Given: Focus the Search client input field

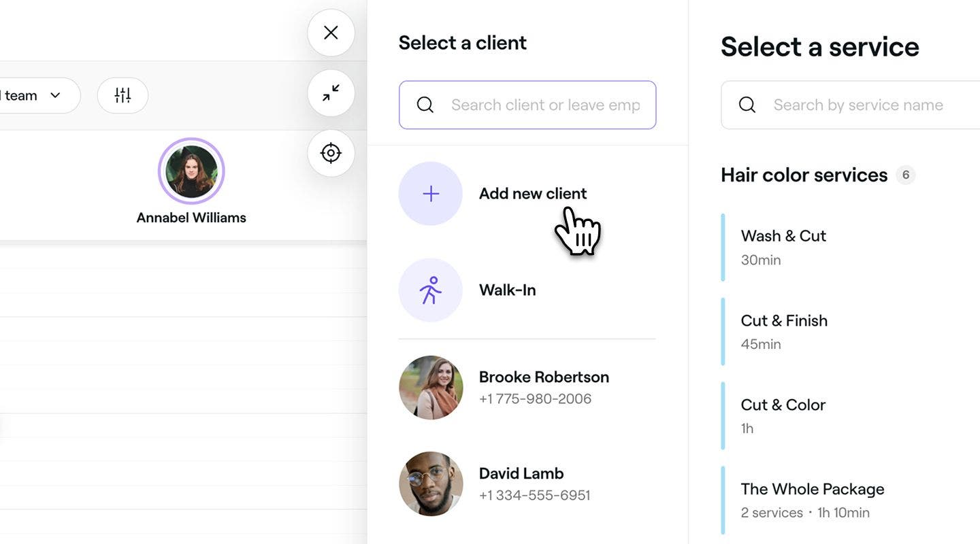Looking at the screenshot, I should pyautogui.click(x=527, y=105).
